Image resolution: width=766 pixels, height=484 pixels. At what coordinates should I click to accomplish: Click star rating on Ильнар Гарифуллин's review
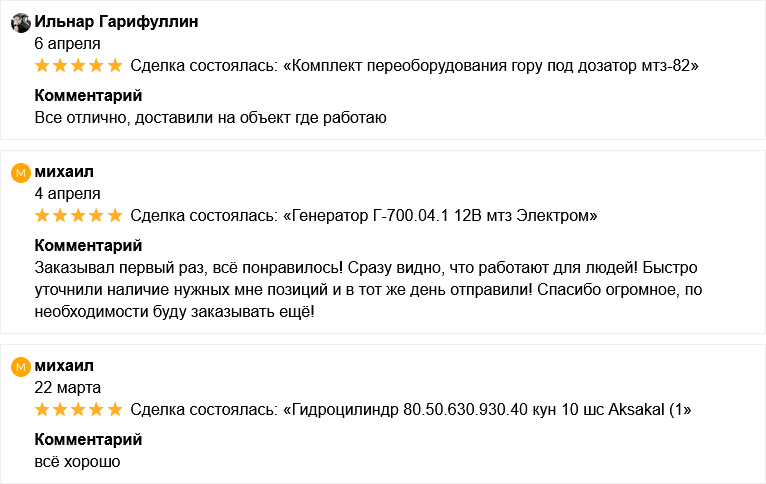78,66
